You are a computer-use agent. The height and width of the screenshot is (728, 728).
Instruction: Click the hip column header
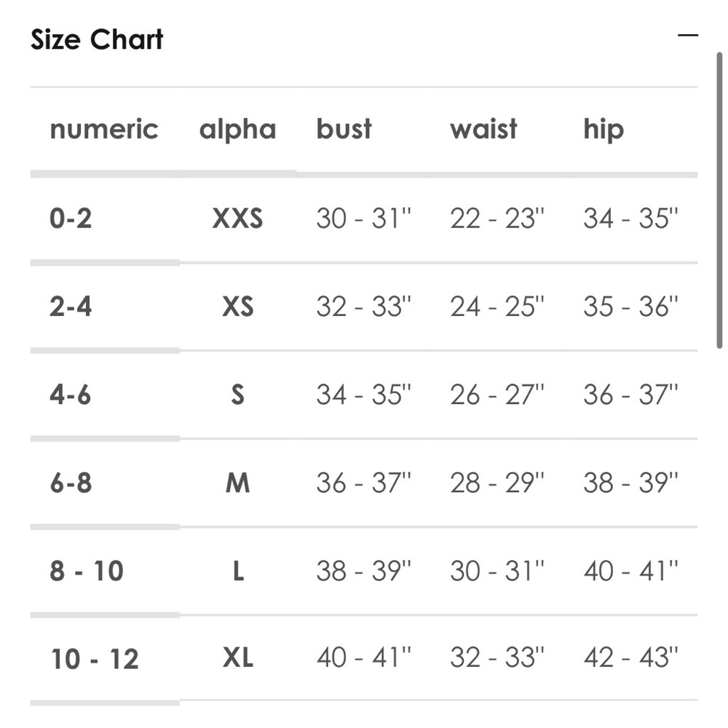[x=604, y=130]
